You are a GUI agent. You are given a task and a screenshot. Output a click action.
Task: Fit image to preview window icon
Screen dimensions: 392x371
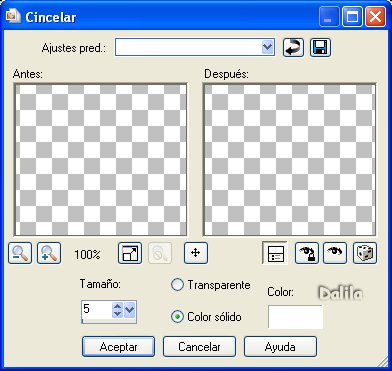(x=130, y=253)
